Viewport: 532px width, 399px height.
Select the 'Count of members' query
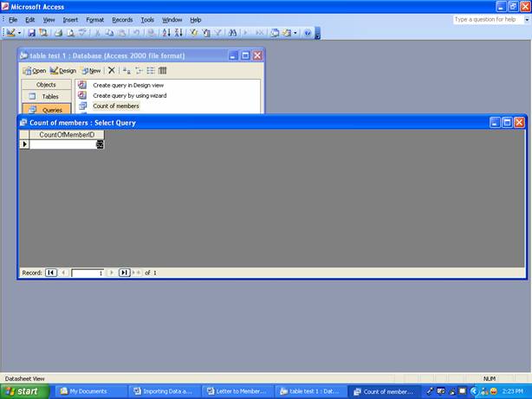pyautogui.click(x=116, y=106)
